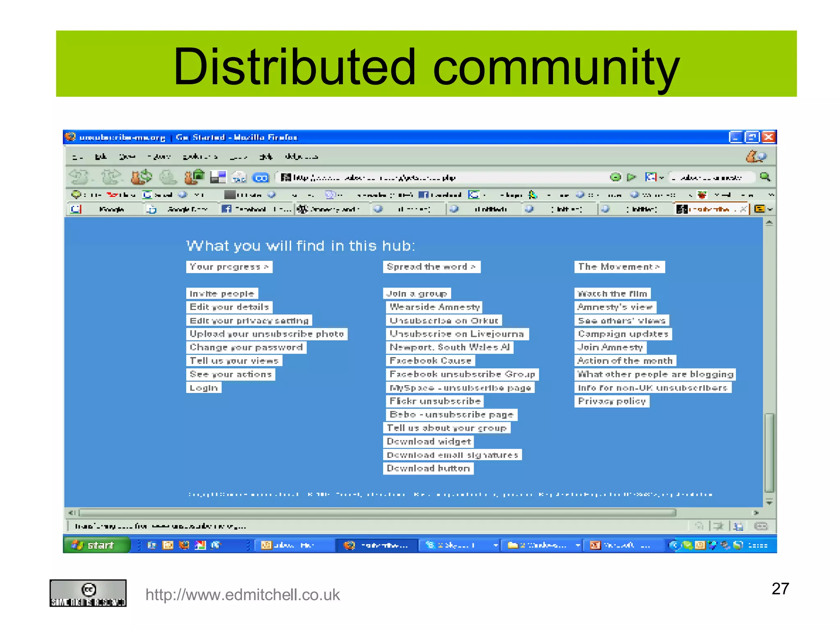
Task: Open 'Action of the month' link
Action: 625,361
